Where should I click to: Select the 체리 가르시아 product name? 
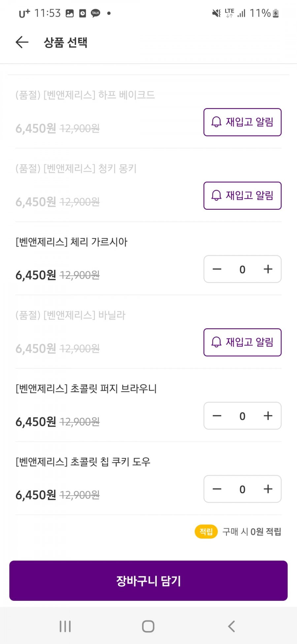tap(71, 242)
